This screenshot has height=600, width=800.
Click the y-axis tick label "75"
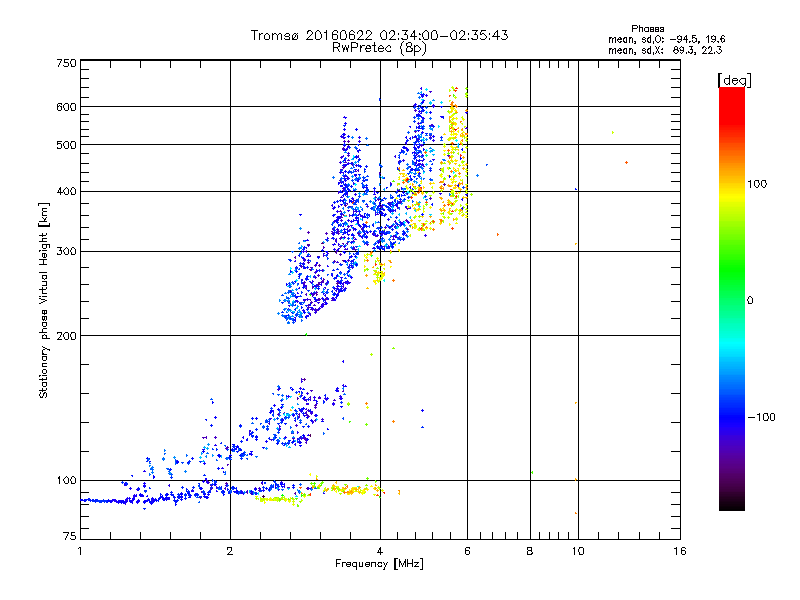pyautogui.click(x=70, y=536)
